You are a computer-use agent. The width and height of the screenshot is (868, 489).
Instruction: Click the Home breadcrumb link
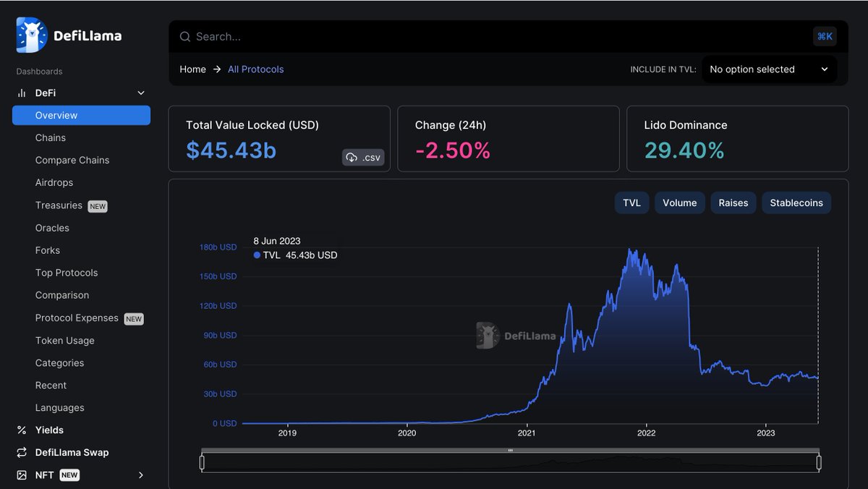[x=192, y=69]
